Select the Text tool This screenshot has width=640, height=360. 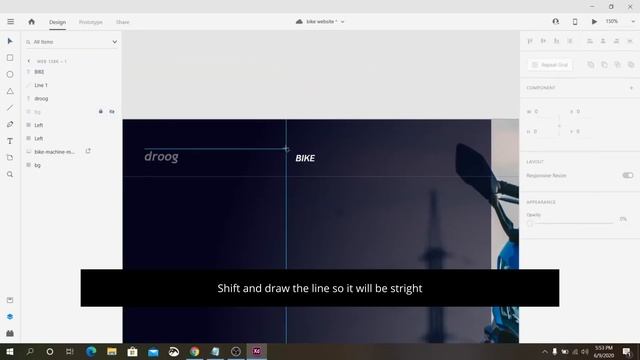point(10,141)
